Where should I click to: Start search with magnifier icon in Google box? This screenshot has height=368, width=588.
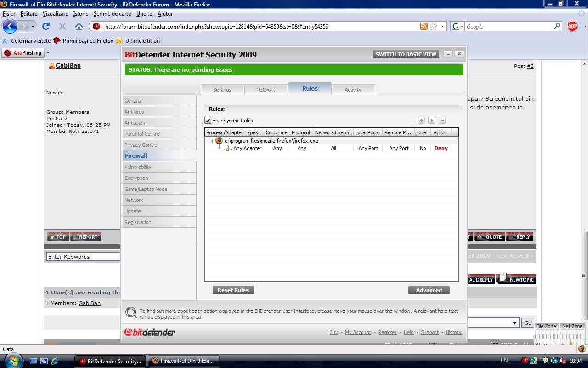(x=557, y=26)
